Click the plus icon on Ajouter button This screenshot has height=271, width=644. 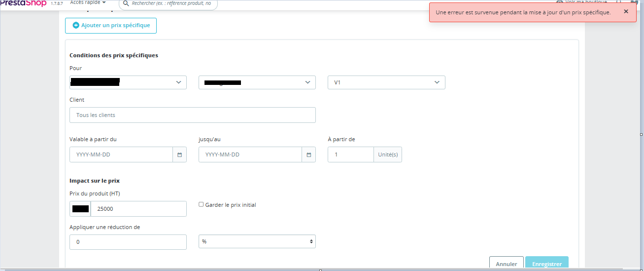pyautogui.click(x=76, y=25)
